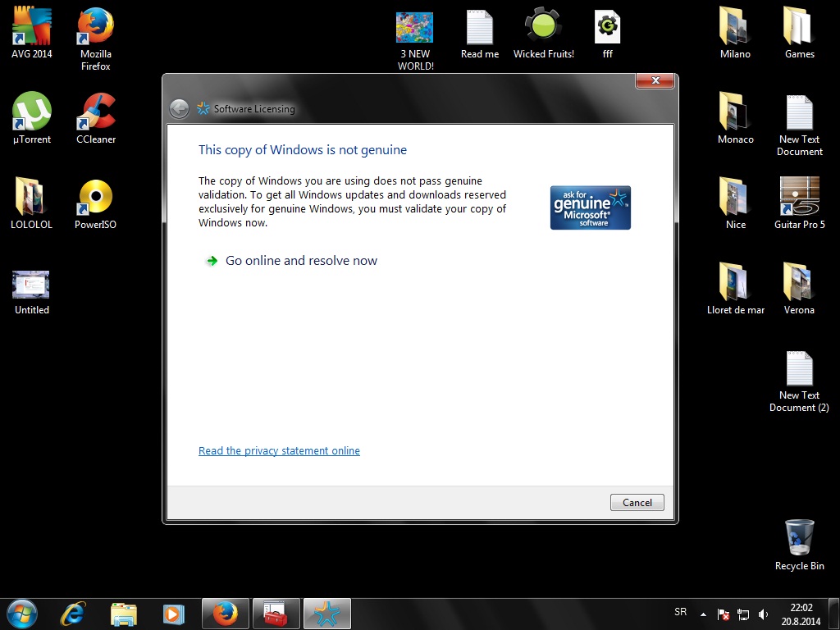Open Read the privacy statement online link

pos(279,450)
